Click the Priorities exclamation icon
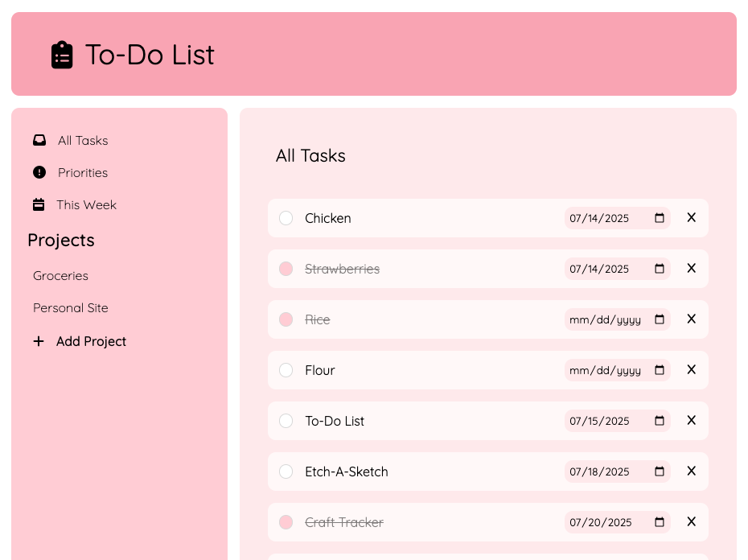The image size is (748, 560). (39, 172)
